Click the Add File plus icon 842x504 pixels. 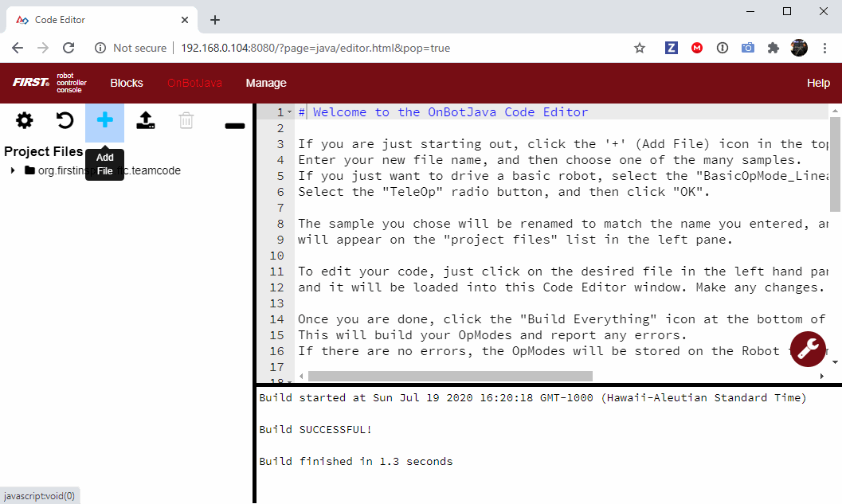(104, 121)
